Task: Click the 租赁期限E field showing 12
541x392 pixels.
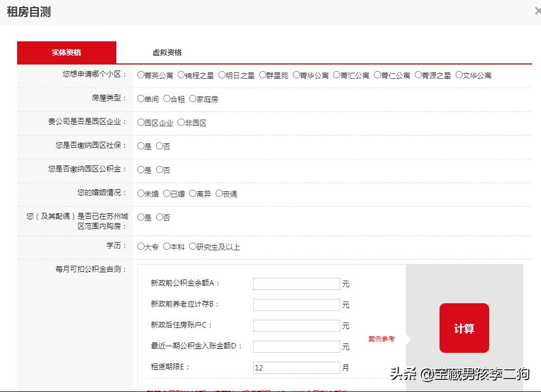Action: tap(296, 367)
